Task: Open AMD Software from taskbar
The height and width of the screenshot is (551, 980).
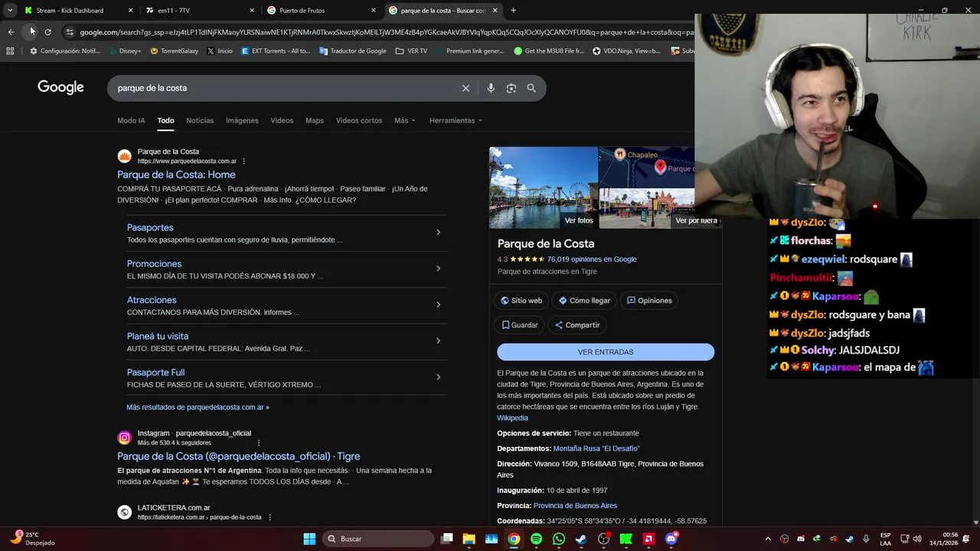Action: coord(648,539)
